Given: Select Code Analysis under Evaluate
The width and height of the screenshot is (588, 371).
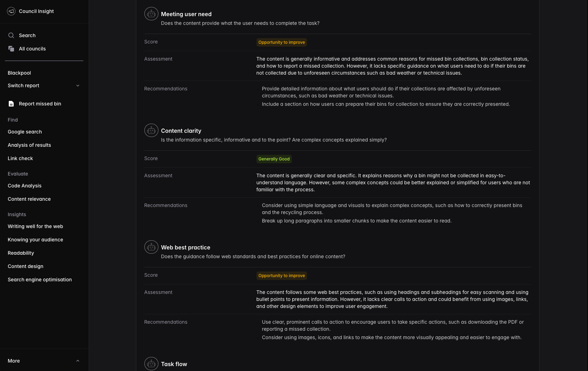Looking at the screenshot, I should (x=25, y=186).
